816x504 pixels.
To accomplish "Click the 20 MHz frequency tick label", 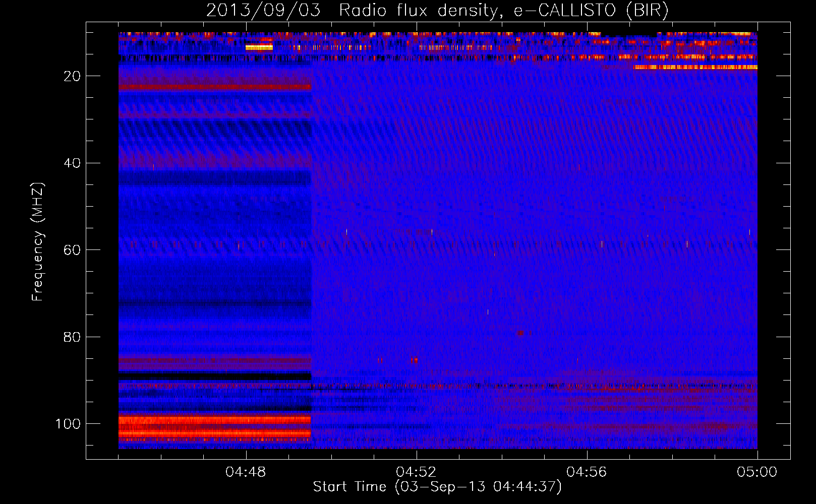I will coord(73,76).
